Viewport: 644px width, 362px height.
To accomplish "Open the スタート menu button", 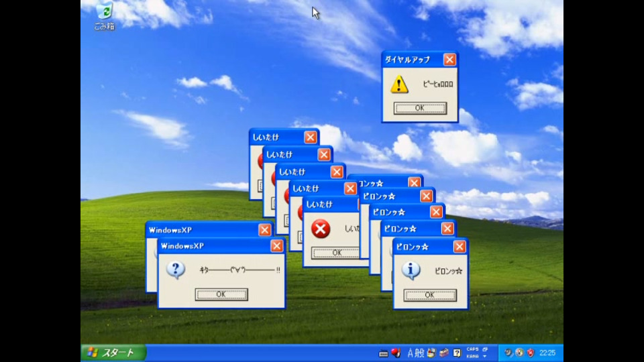I will coord(114,353).
